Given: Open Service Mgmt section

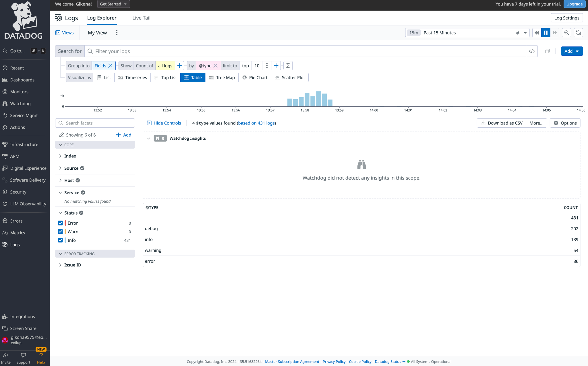Looking at the screenshot, I should 24,116.
